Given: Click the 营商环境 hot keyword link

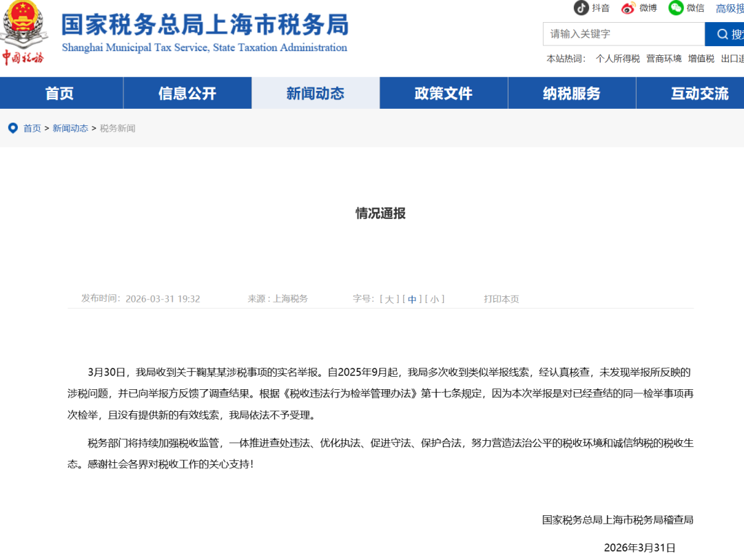Looking at the screenshot, I should 663,59.
